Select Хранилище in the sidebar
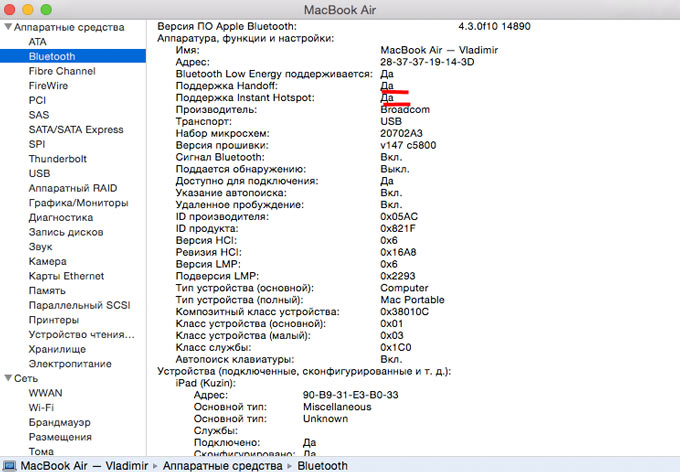 (x=57, y=349)
